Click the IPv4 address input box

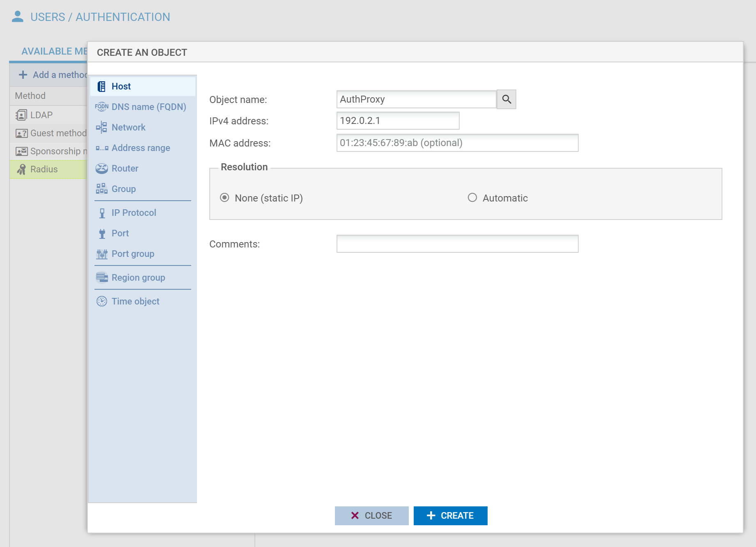pos(398,121)
